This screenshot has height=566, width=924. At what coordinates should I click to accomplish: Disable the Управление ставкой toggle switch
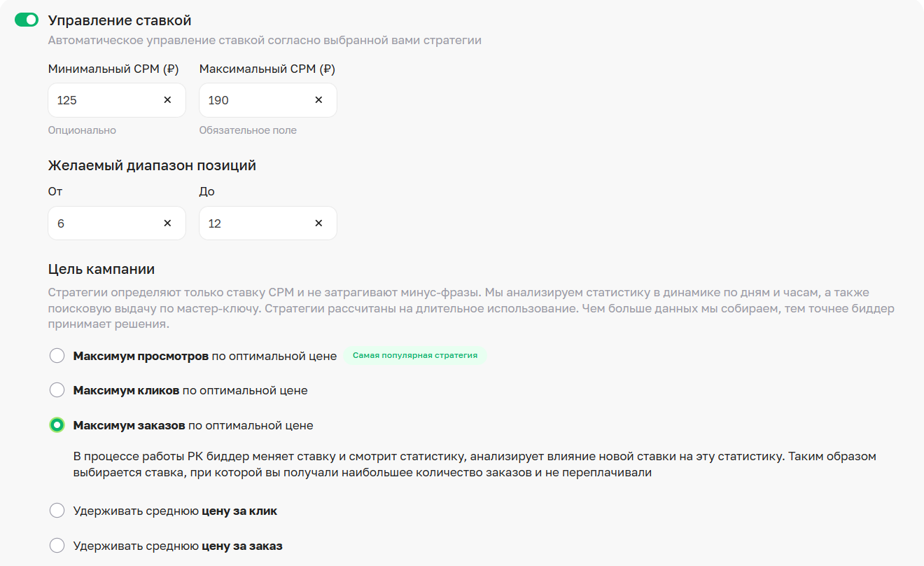tap(27, 20)
